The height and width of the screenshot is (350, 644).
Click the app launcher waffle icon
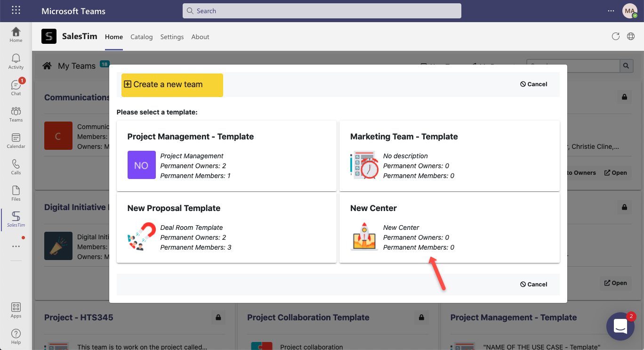pyautogui.click(x=16, y=10)
